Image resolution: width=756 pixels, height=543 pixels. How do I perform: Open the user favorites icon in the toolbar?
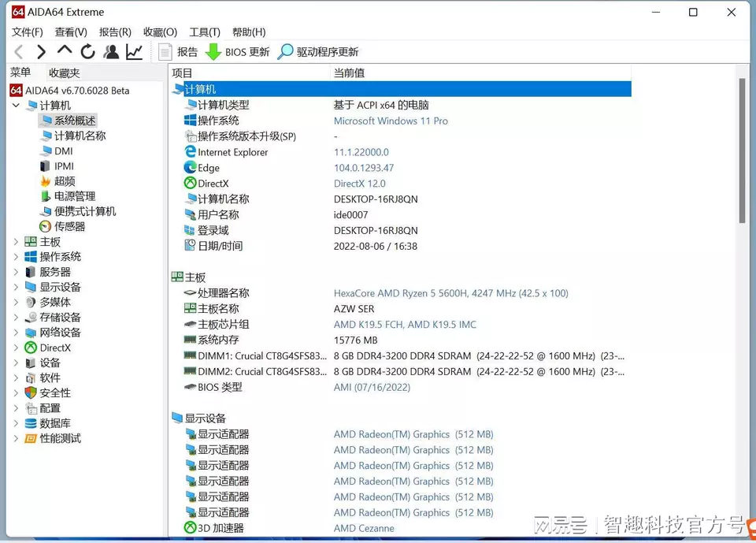[111, 52]
